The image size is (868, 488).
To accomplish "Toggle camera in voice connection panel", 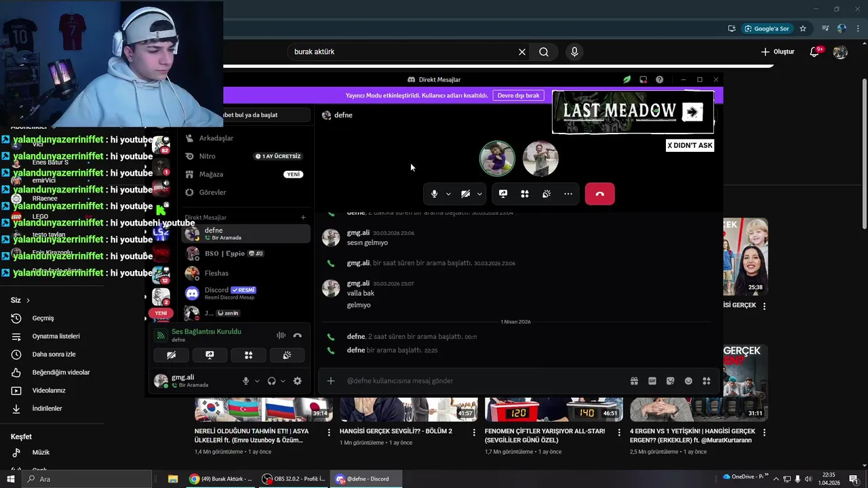I will 171,355.
